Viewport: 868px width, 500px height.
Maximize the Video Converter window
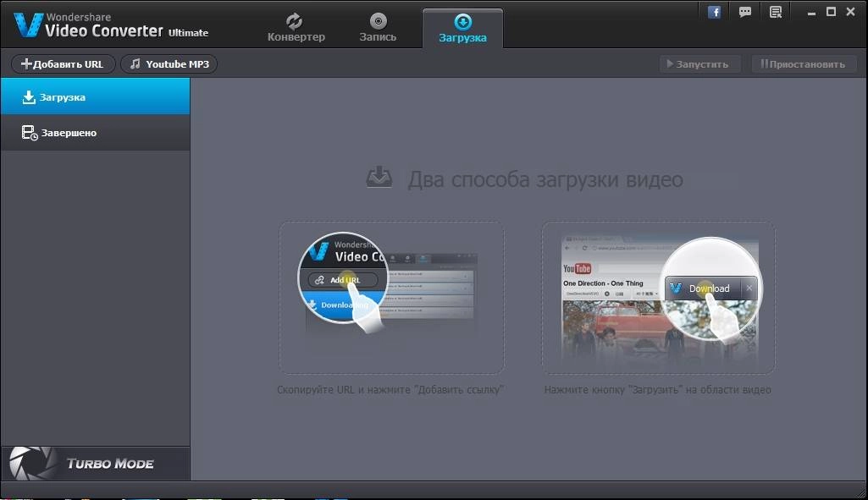[831, 12]
